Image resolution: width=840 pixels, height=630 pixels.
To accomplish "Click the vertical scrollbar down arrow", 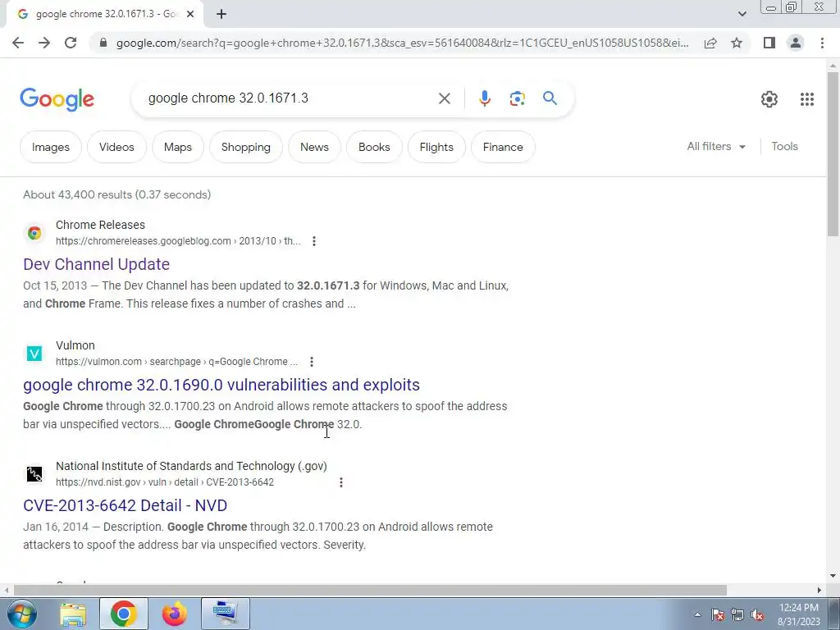I will [833, 576].
